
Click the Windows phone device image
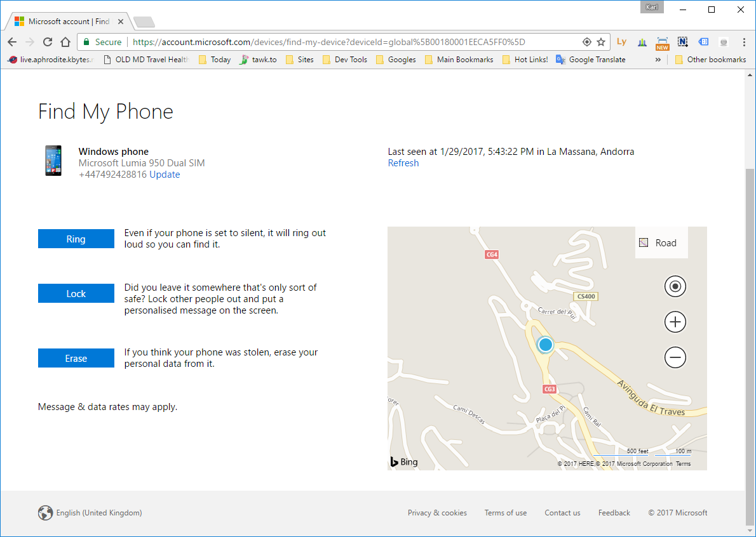pos(53,161)
